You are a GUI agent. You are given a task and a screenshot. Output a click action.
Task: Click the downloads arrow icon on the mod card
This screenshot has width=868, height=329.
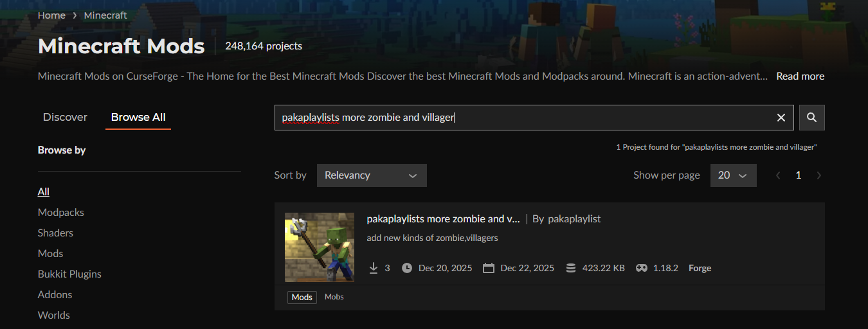coord(374,268)
